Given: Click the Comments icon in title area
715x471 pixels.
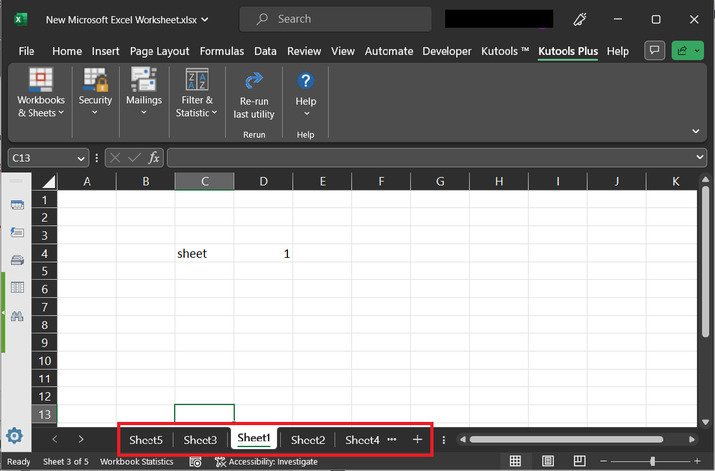Looking at the screenshot, I should [655, 51].
